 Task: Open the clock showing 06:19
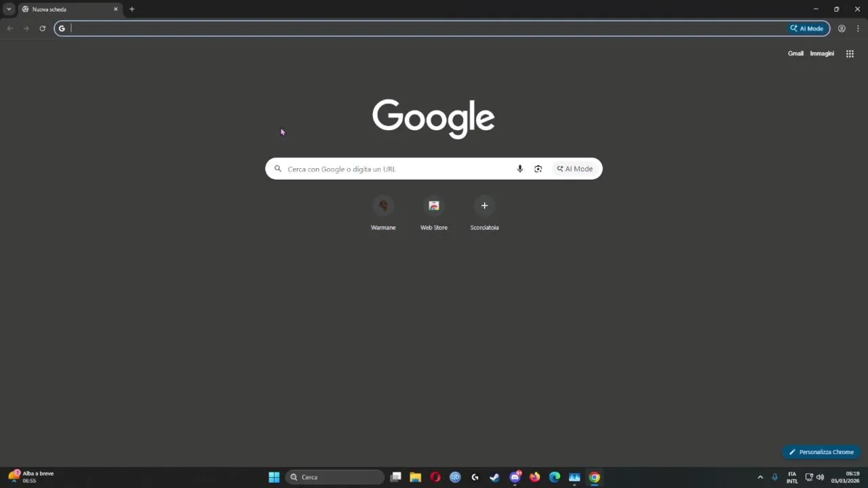pyautogui.click(x=846, y=477)
